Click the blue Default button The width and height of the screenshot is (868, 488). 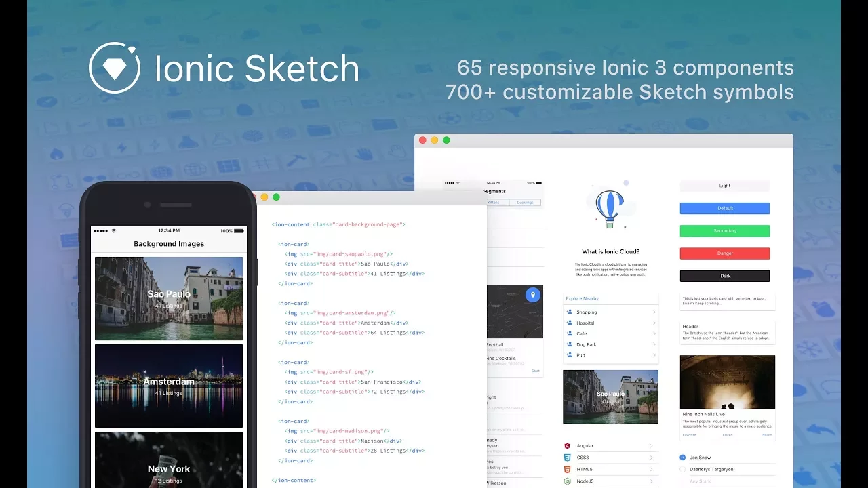point(725,208)
